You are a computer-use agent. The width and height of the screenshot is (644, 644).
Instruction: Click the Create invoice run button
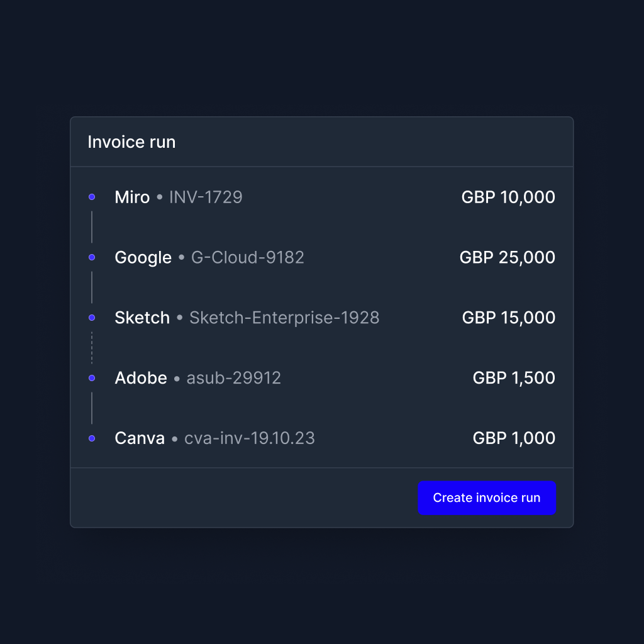(487, 498)
